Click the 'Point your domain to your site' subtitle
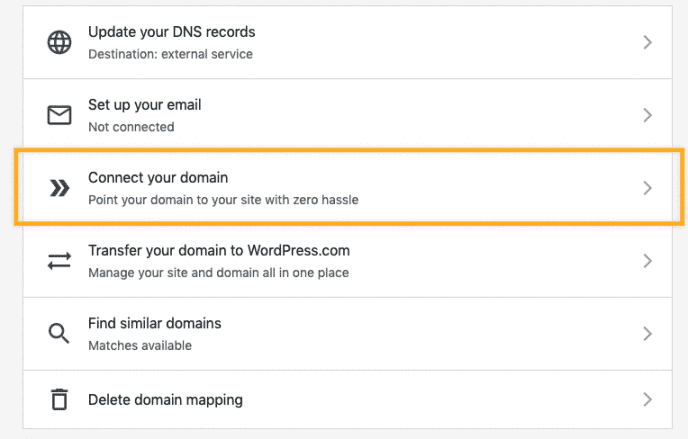The image size is (688, 439). click(223, 200)
